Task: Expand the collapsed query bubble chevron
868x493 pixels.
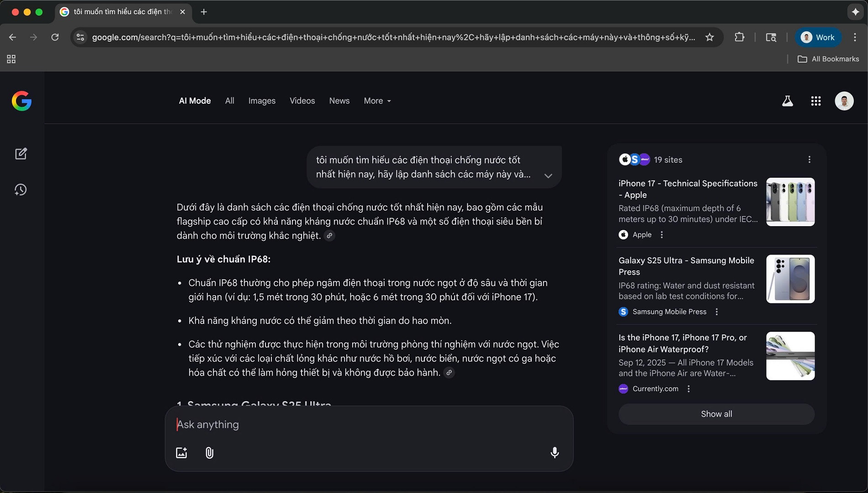Action: pyautogui.click(x=548, y=175)
